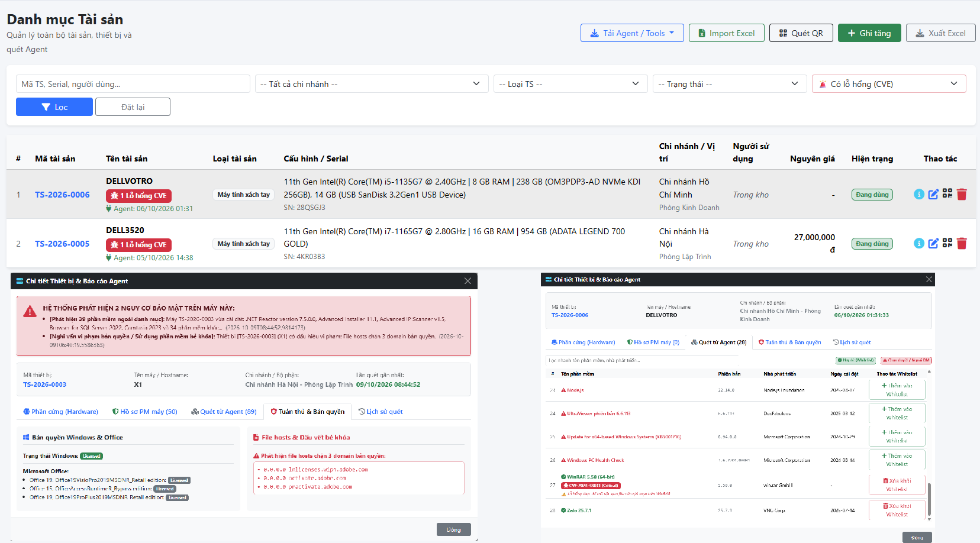Open asset link TS-2026-0006
This screenshot has height=543, width=980.
(x=62, y=195)
